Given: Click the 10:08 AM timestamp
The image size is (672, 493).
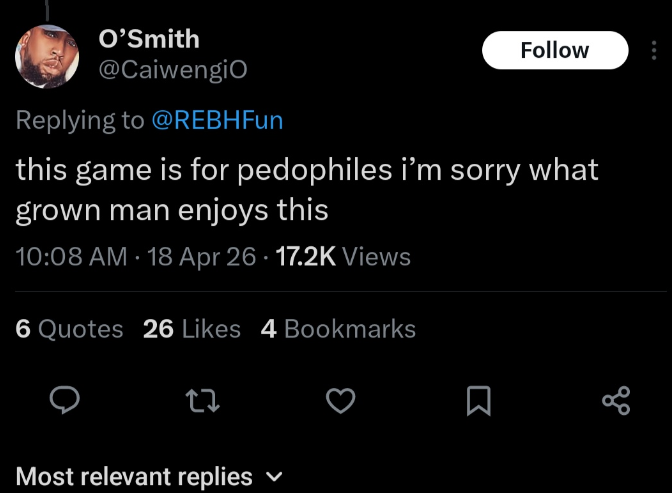Looking at the screenshot, I should tap(71, 257).
